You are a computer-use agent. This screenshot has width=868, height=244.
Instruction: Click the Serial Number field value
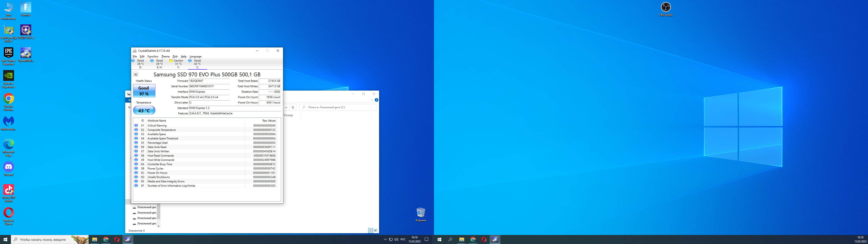click(x=209, y=86)
